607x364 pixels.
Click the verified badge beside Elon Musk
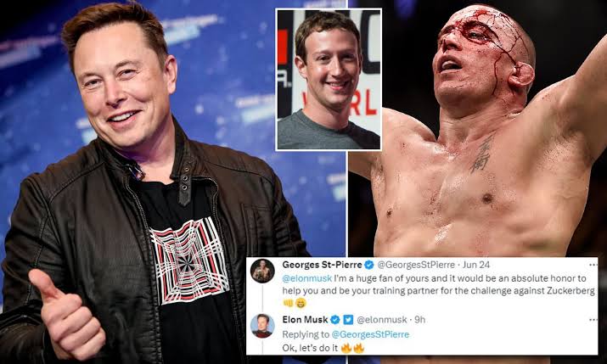tap(335, 320)
